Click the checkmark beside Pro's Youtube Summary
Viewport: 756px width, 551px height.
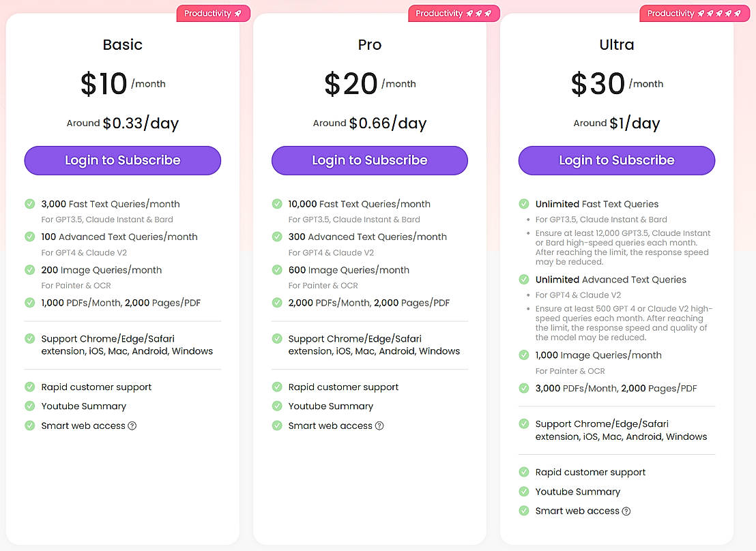pyautogui.click(x=277, y=406)
